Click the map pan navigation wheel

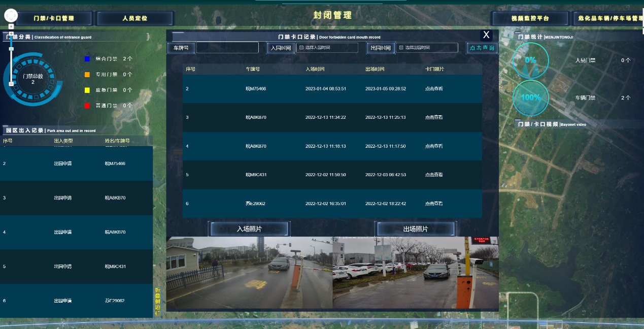11,15
